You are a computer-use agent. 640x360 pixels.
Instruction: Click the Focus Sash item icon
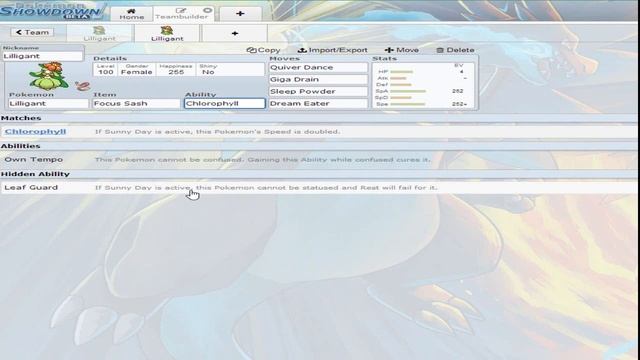coord(82,86)
